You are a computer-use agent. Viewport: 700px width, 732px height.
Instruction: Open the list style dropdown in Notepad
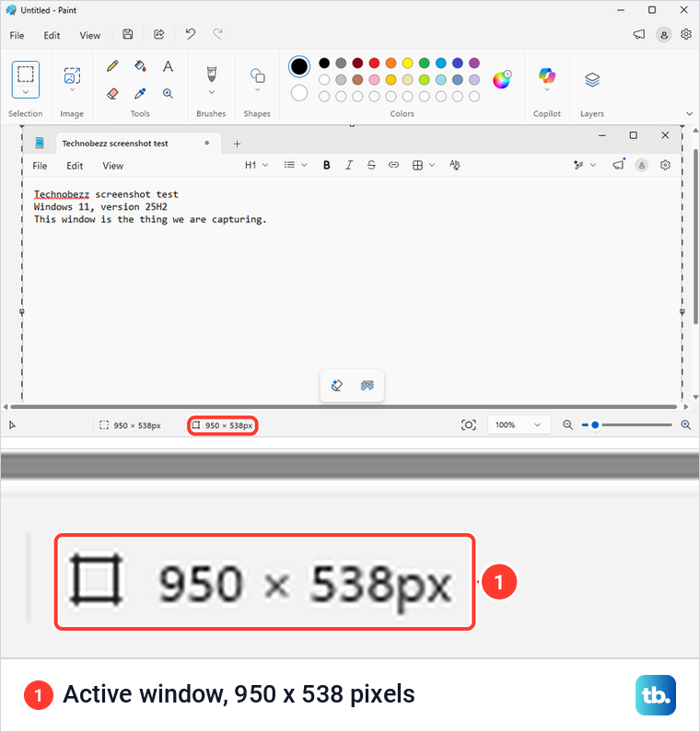pos(295,165)
